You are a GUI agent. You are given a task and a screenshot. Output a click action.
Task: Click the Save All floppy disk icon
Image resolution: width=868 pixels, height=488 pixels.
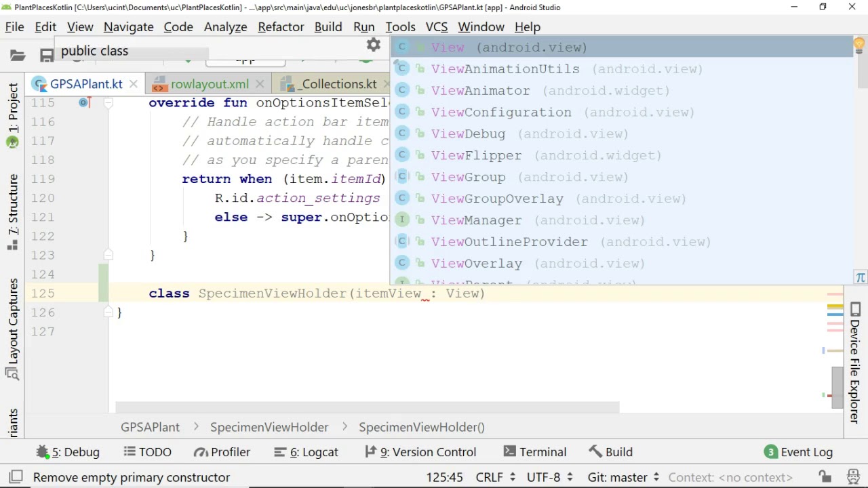[46, 55]
